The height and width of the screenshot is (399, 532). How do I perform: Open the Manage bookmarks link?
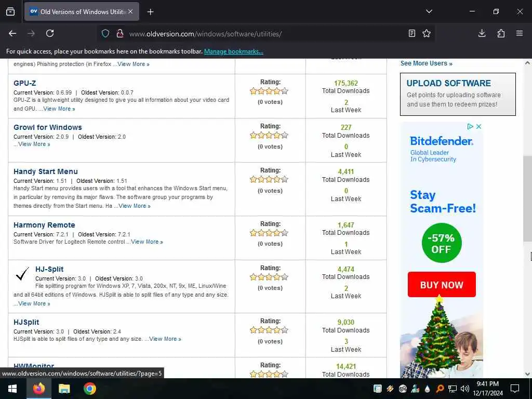pos(233,51)
